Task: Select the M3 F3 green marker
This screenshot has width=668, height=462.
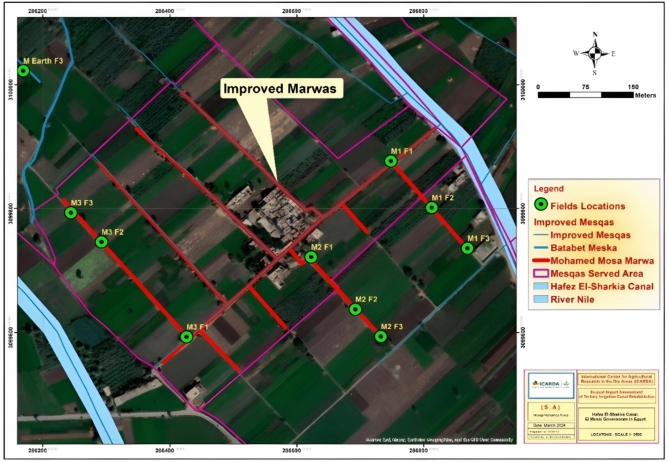Action: click(71, 212)
